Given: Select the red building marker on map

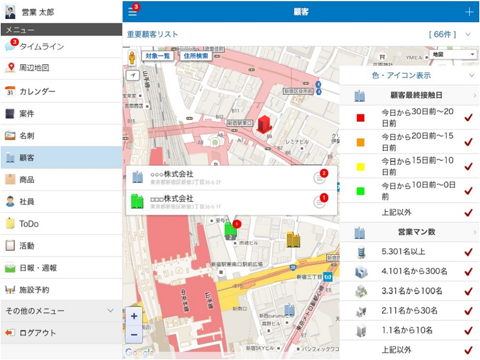Looking at the screenshot, I should (264, 124).
